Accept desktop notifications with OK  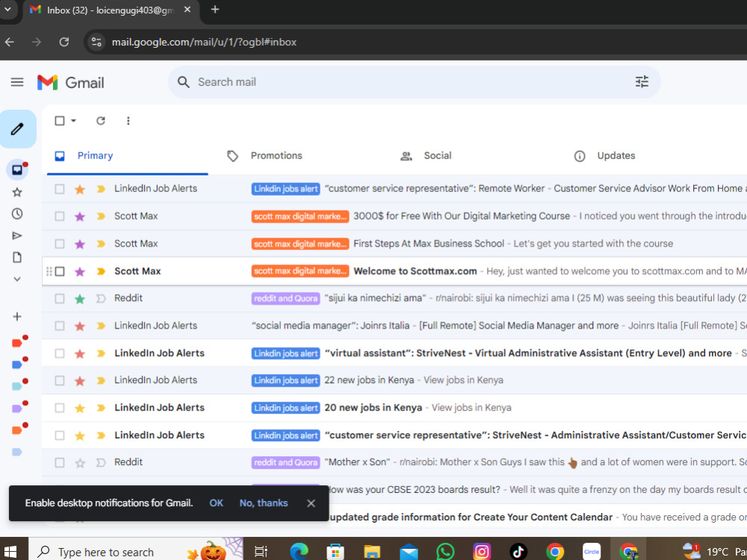[217, 503]
